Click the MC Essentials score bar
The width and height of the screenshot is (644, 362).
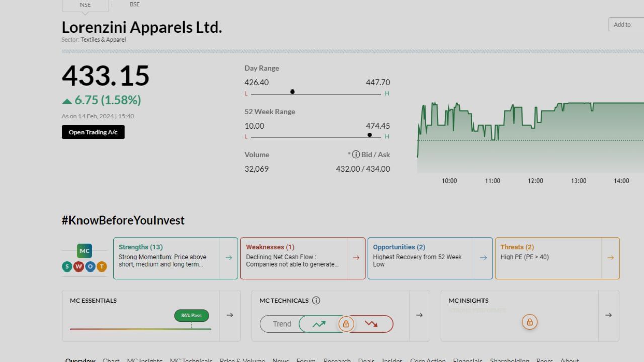point(141,329)
